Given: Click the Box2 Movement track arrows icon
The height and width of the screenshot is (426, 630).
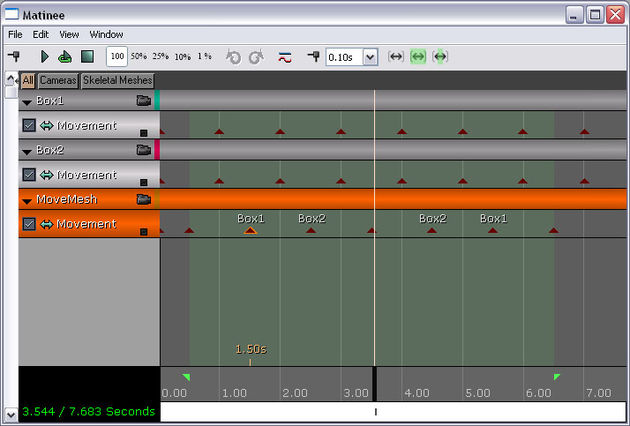Looking at the screenshot, I should point(47,175).
